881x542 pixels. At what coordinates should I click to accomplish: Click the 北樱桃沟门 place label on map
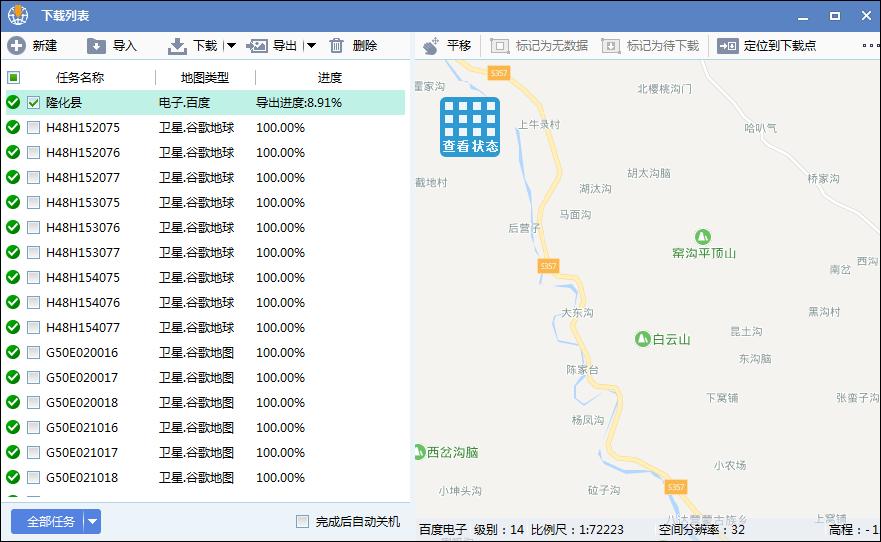(664, 89)
